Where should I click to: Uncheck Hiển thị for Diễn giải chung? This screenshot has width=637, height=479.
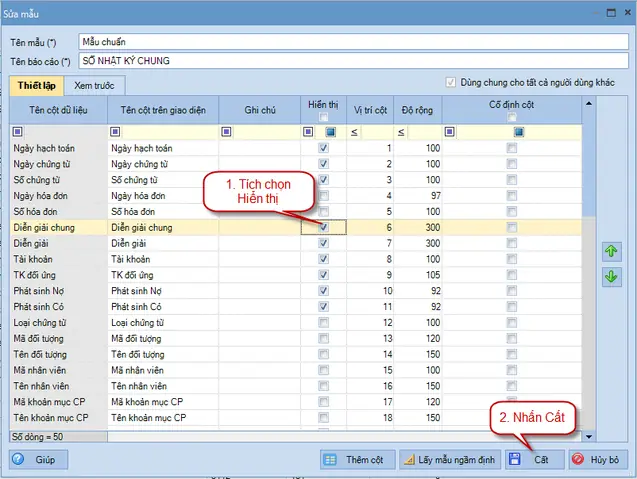click(323, 227)
